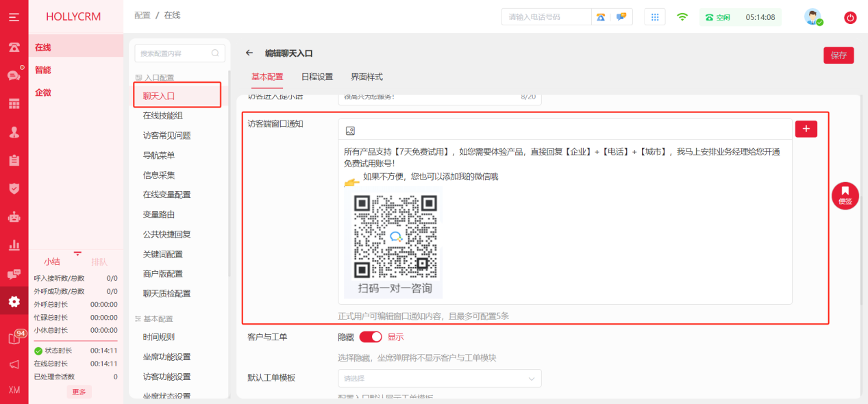Go back with the left arrow

click(x=249, y=53)
